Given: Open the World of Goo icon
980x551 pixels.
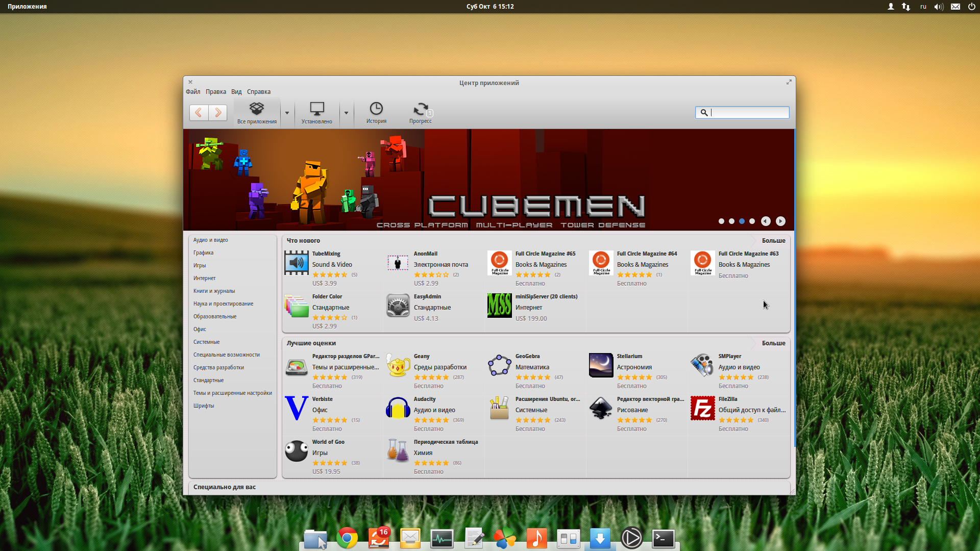Looking at the screenshot, I should pos(296,452).
